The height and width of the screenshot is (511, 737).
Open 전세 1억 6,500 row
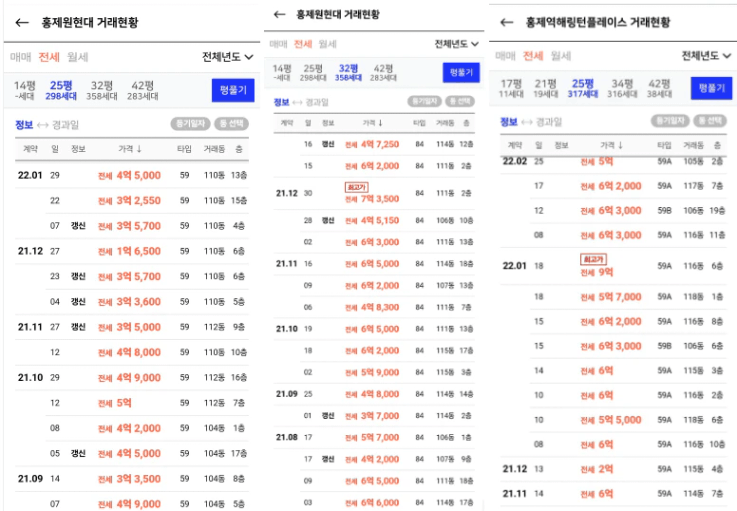pos(132,251)
